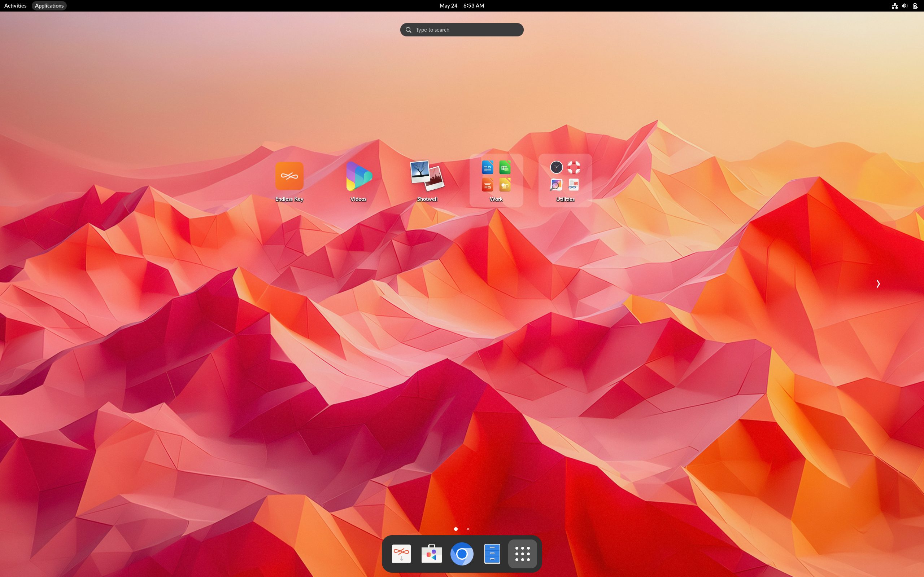Open Chromium browser from the dock

click(462, 554)
